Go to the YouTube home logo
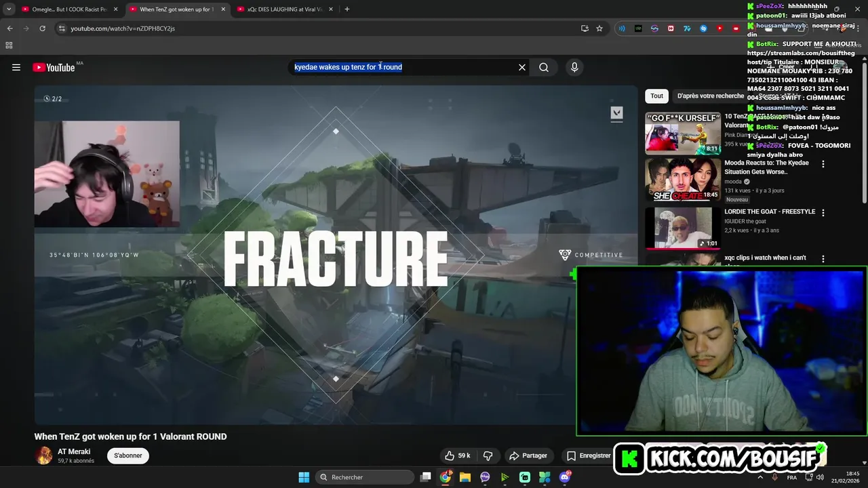Image resolution: width=868 pixels, height=488 pixels. point(54,67)
